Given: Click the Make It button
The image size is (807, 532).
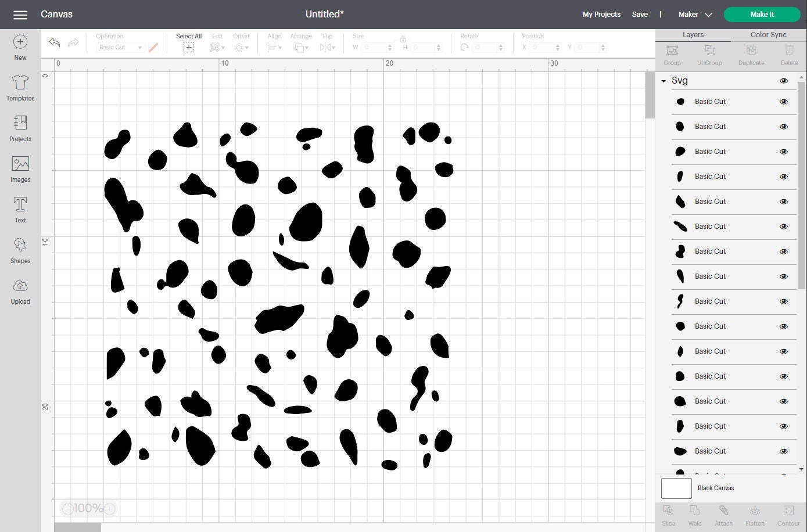Looking at the screenshot, I should [x=762, y=14].
